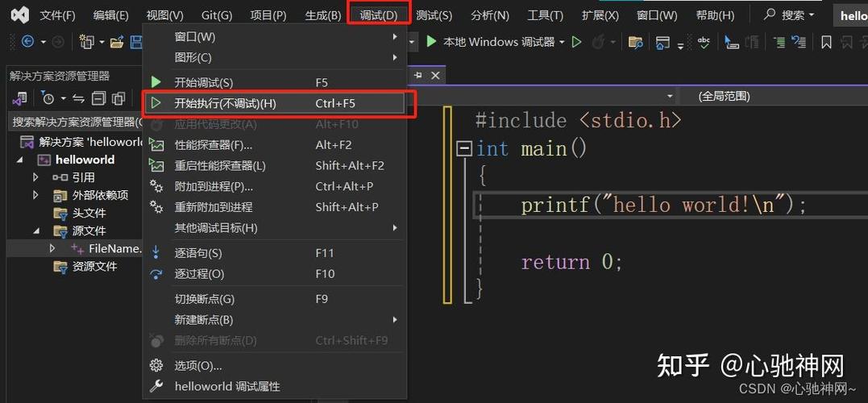Click the Visual Studio logo icon

pos(22,15)
